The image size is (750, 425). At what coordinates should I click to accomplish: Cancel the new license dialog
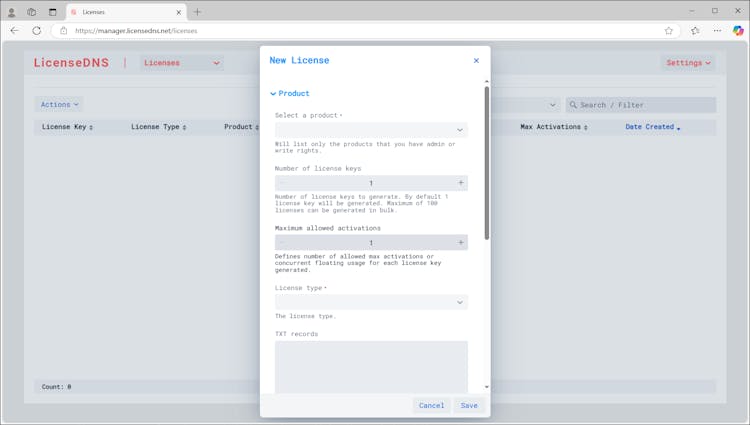coord(431,405)
